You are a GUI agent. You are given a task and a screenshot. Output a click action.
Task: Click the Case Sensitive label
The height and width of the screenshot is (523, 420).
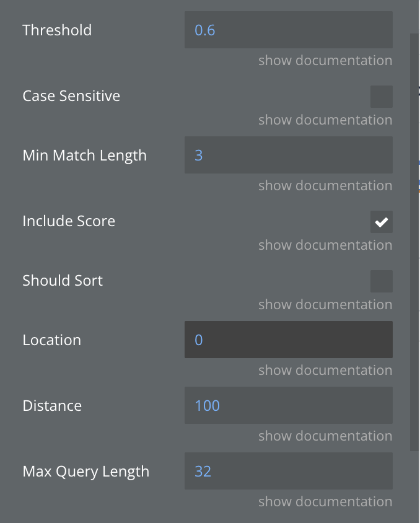(x=71, y=96)
